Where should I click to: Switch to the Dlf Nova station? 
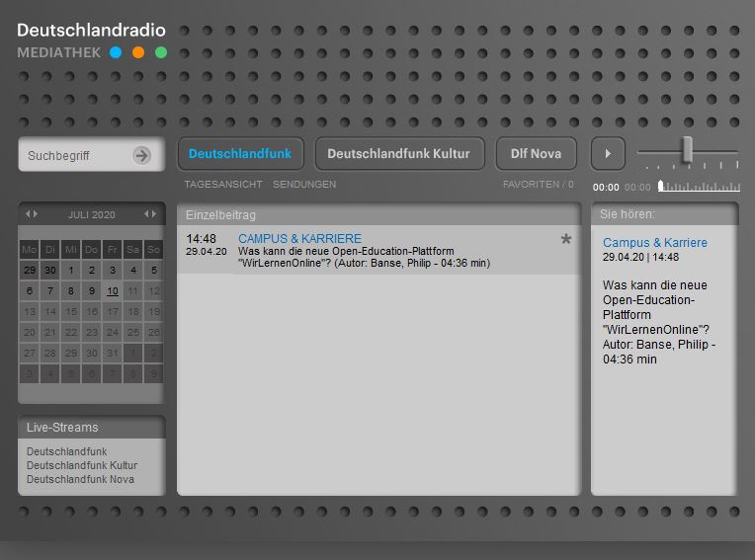coord(536,154)
